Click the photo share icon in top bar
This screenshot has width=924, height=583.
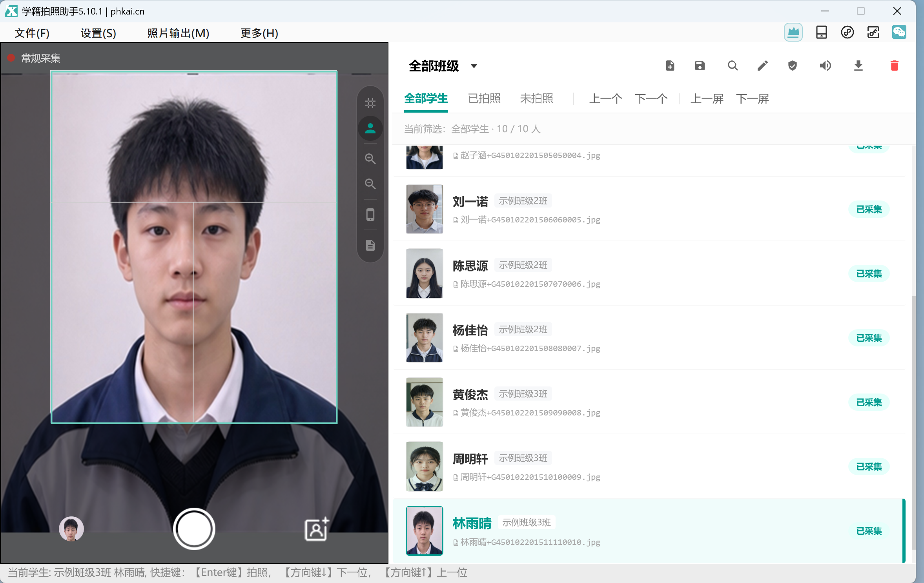(873, 32)
